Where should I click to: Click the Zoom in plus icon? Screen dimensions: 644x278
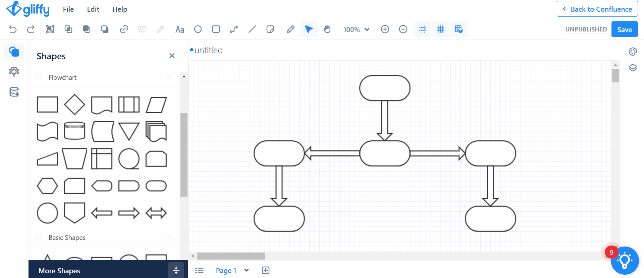385,29
